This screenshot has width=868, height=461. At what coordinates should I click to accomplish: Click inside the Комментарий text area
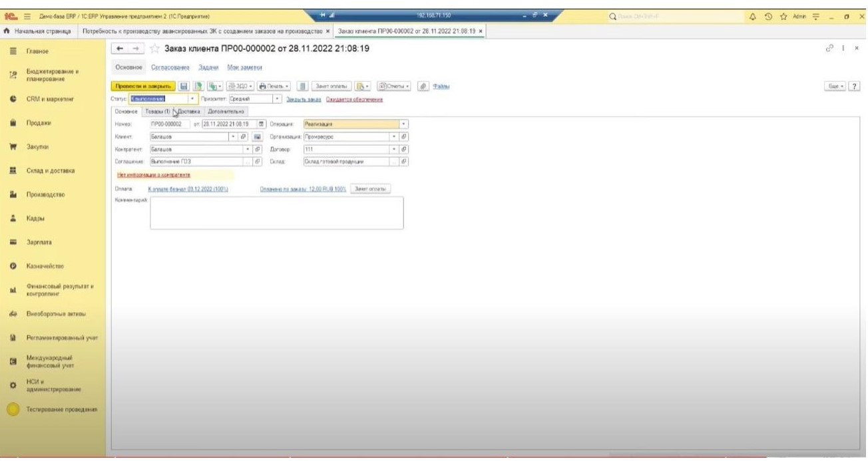tap(276, 213)
